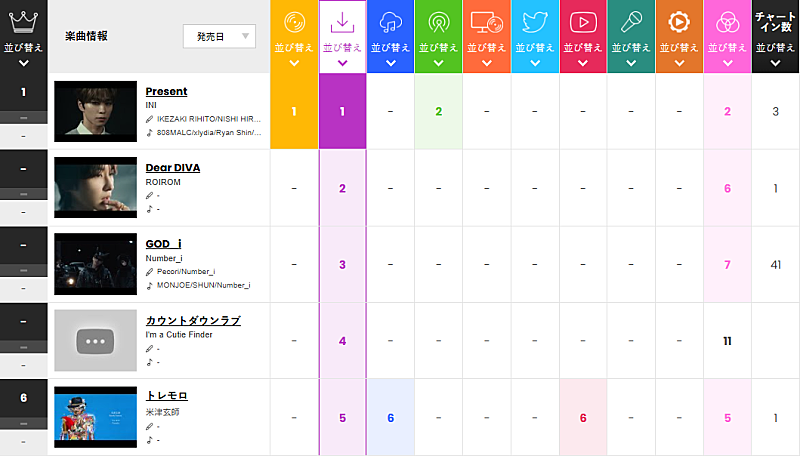The height and width of the screenshot is (456, 800).
Task: Click the streaming cloud music icon
Action: click(390, 22)
